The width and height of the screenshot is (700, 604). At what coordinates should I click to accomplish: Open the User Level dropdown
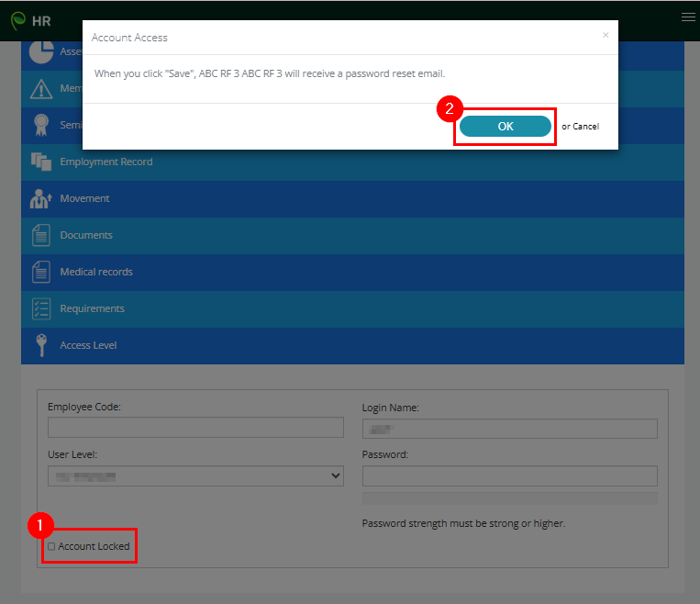[x=195, y=475]
